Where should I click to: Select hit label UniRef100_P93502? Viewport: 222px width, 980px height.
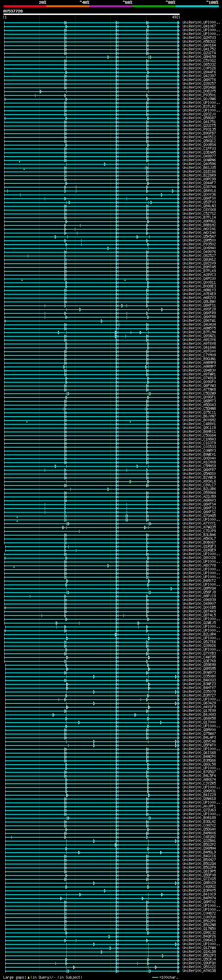point(199,244)
